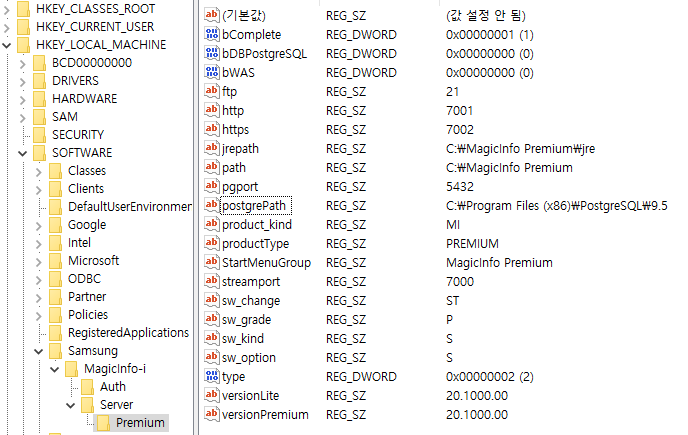The height and width of the screenshot is (435, 688).
Task: Click the folder icon of the Premium key
Action: [104, 423]
